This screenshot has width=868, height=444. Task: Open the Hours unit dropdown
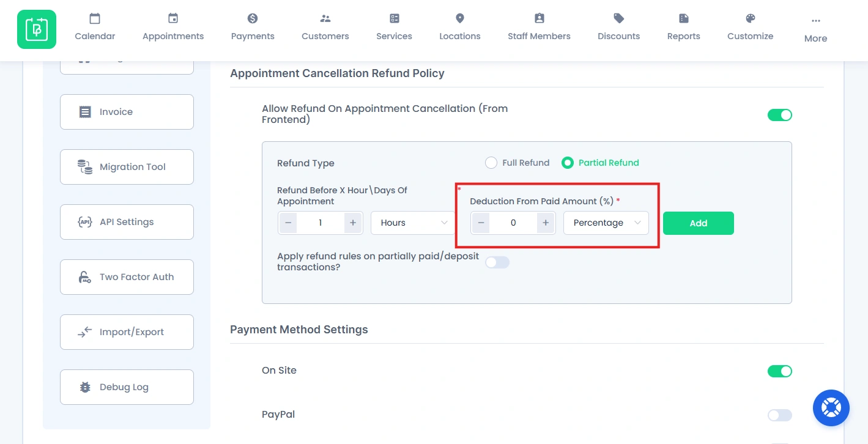[x=414, y=223]
